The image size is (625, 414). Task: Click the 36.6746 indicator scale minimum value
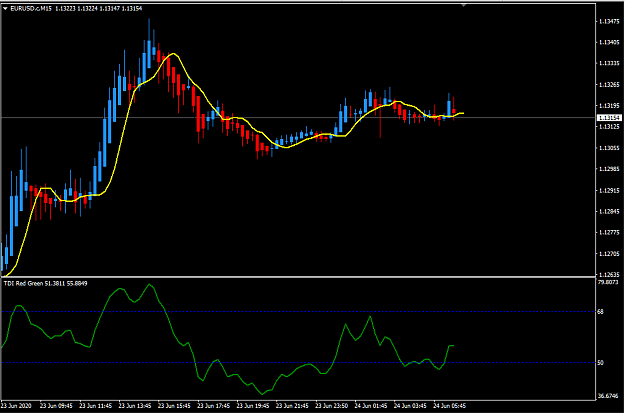click(608, 396)
